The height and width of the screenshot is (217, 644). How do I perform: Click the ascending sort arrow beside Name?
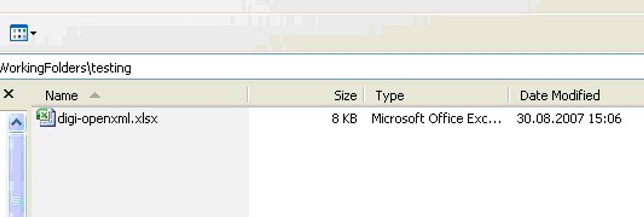click(x=95, y=95)
